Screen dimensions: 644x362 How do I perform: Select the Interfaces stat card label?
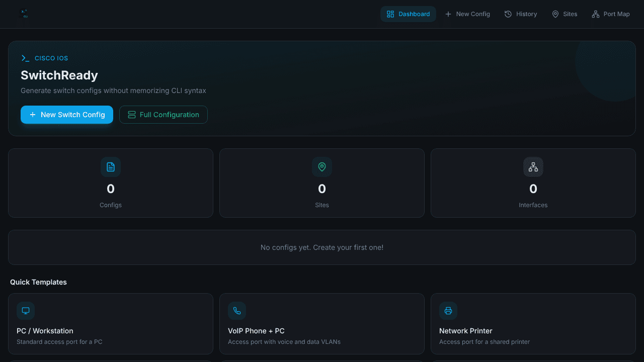point(533,205)
